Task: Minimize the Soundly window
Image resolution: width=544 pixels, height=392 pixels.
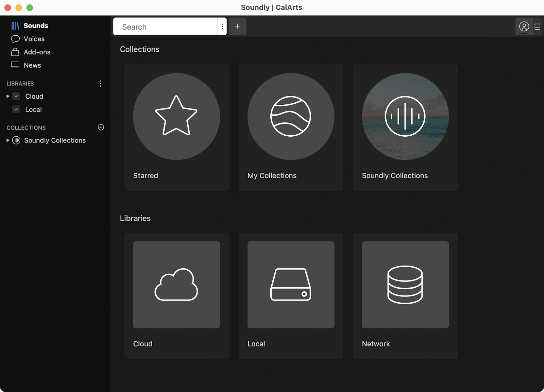Action: coord(19,7)
